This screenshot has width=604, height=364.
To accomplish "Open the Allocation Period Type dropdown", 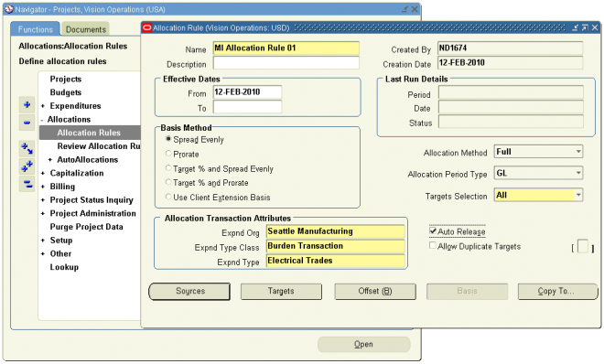I will [578, 173].
